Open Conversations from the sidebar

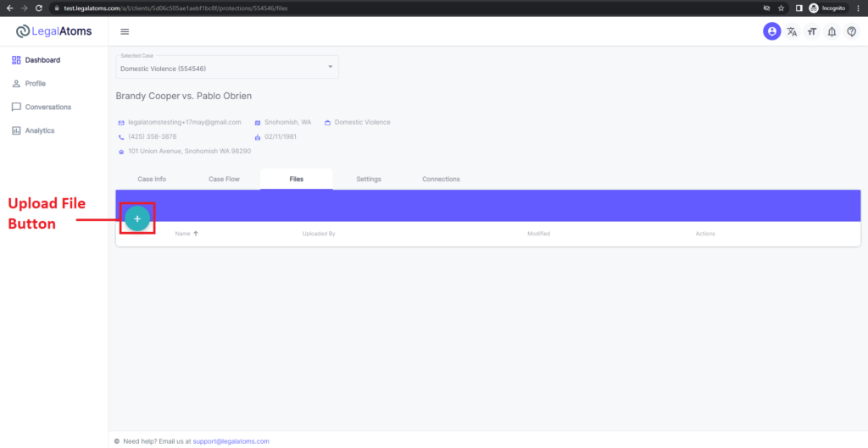pos(47,108)
